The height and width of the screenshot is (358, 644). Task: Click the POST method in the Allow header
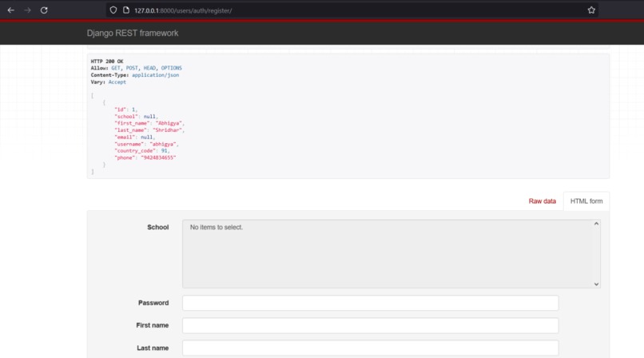[132, 68]
